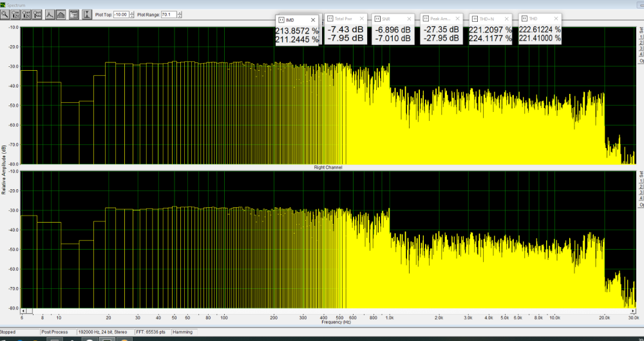Close the IMD measurement window

pyautogui.click(x=313, y=20)
